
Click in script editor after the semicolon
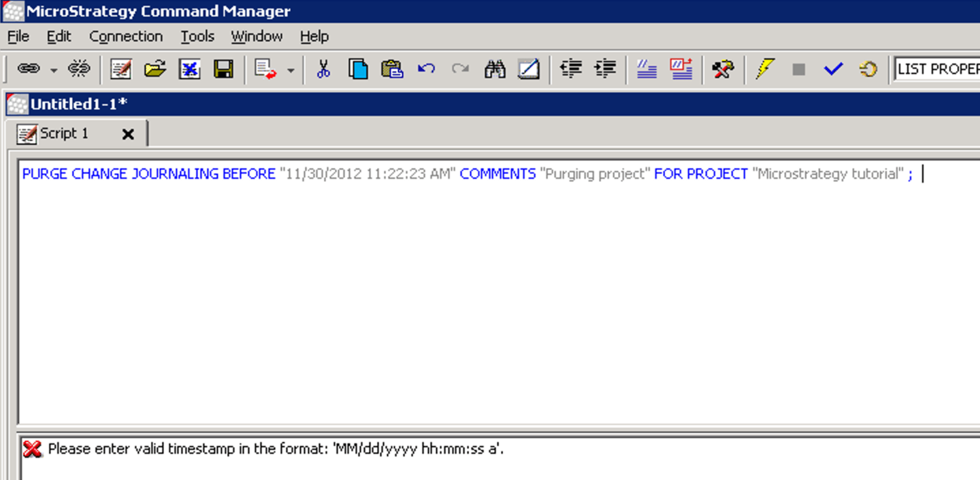[922, 174]
